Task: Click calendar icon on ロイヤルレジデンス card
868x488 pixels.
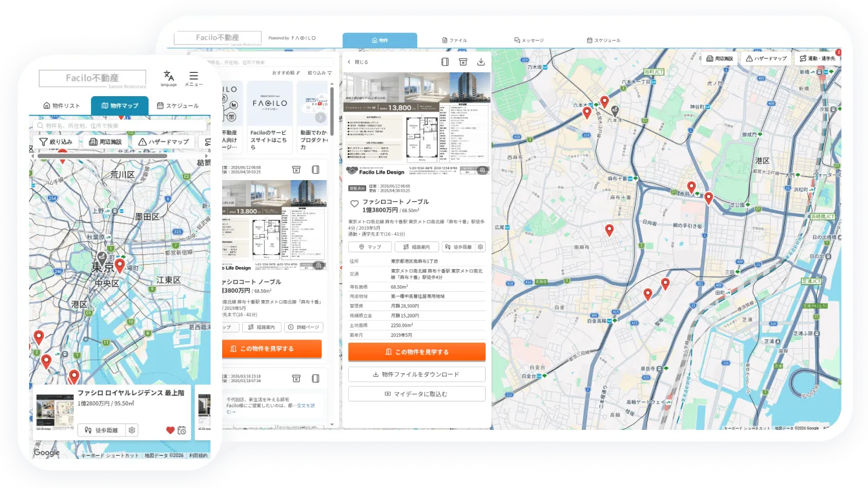Action: pyautogui.click(x=182, y=431)
